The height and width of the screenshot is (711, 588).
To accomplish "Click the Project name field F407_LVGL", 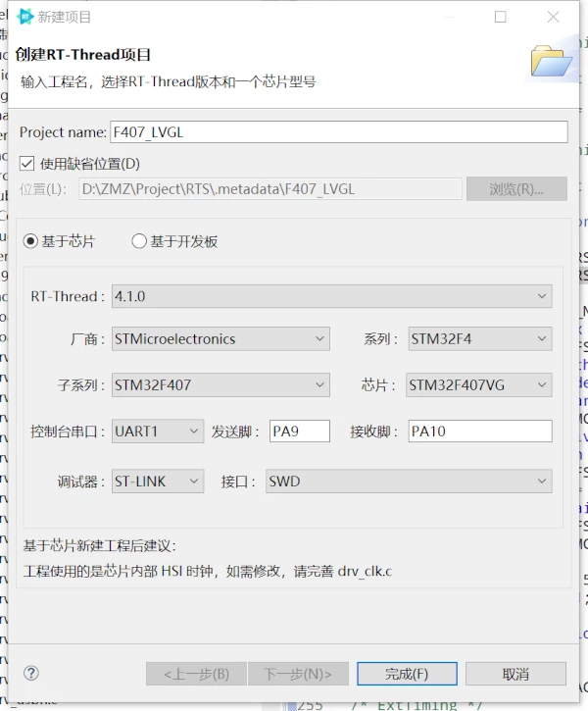I will tap(339, 132).
